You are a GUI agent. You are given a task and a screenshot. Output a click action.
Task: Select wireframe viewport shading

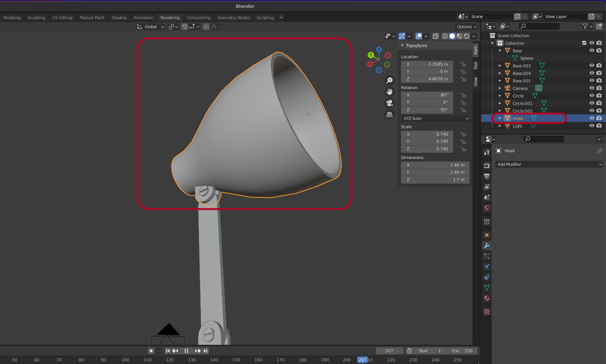pos(445,36)
